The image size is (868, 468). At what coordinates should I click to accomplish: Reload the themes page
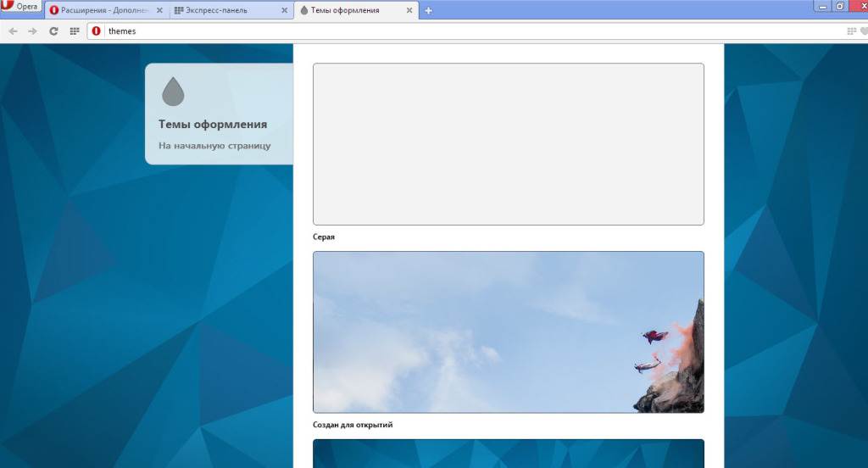[x=53, y=31]
